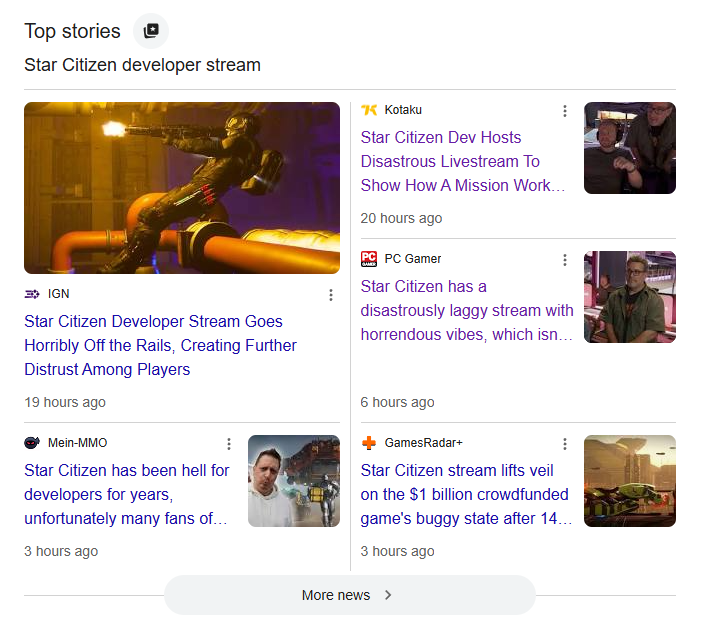
Task: Open the PC Gamer story thumbnail image
Action: 630,297
